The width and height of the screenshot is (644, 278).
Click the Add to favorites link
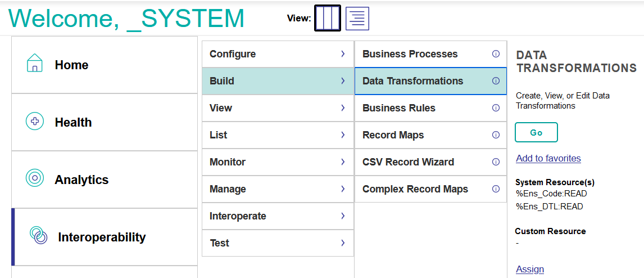point(548,158)
